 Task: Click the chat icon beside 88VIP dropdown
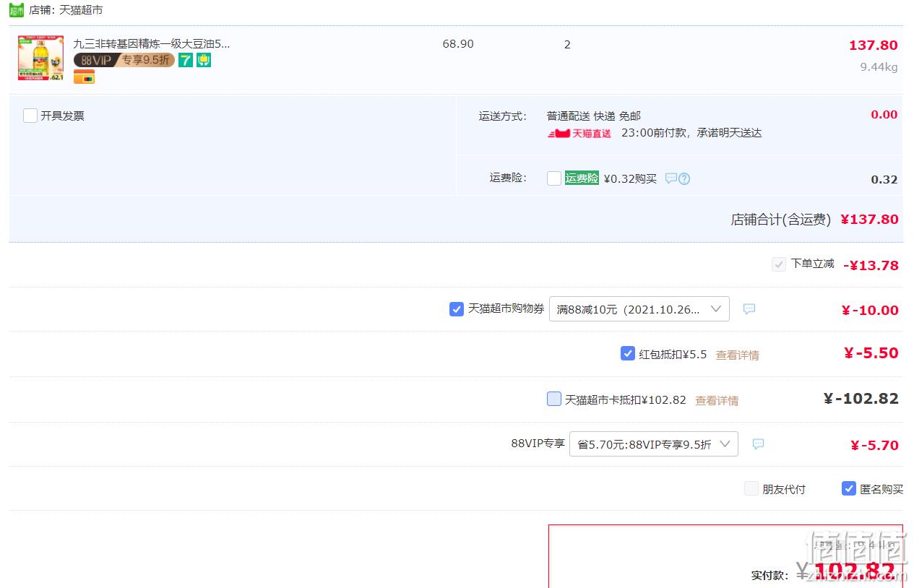point(758,444)
